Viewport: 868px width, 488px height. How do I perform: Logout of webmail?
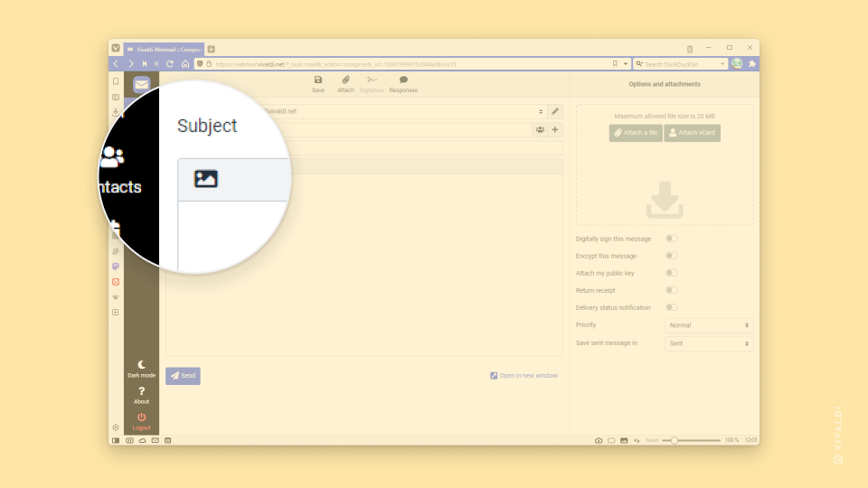pos(141,422)
